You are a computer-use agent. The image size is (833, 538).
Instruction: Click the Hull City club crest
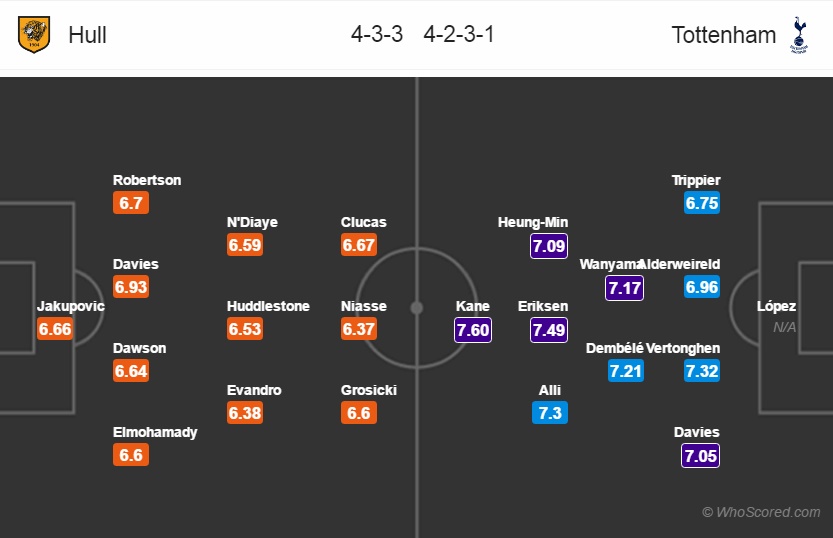point(34,35)
